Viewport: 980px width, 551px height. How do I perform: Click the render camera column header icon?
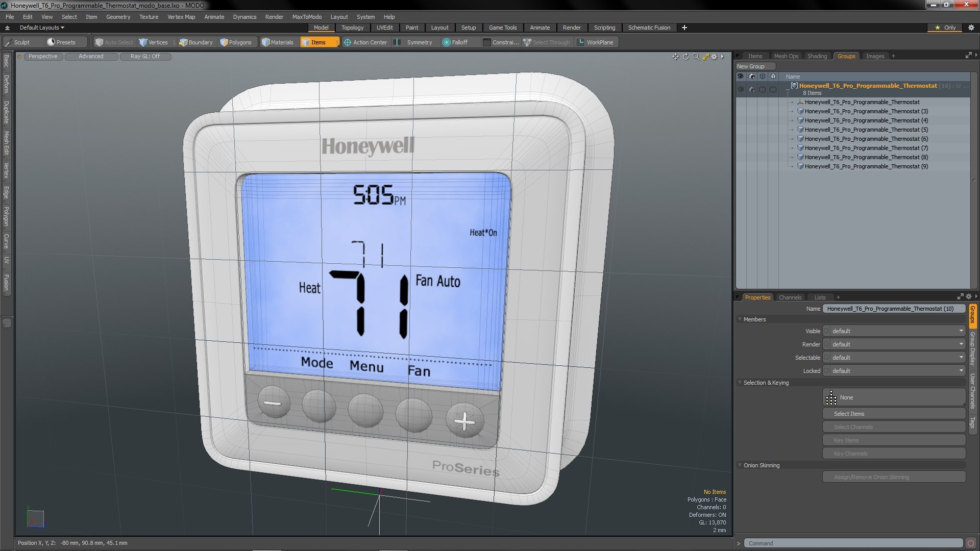(751, 77)
